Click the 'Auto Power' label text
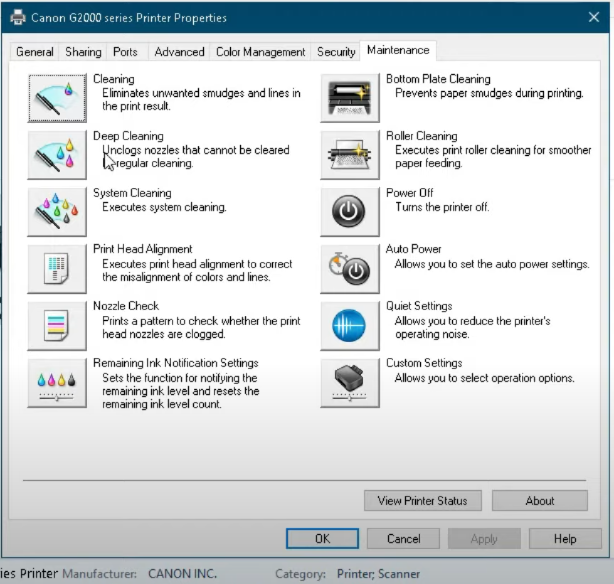 (414, 249)
